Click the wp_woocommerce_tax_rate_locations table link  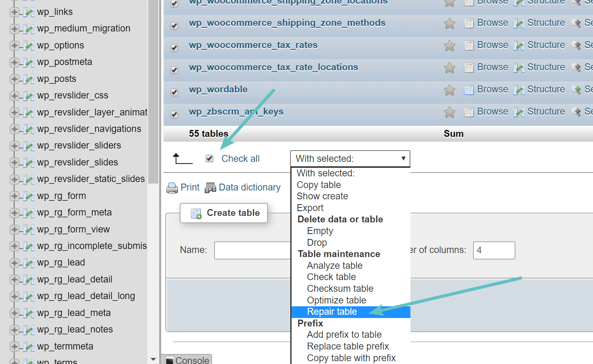pos(273,67)
